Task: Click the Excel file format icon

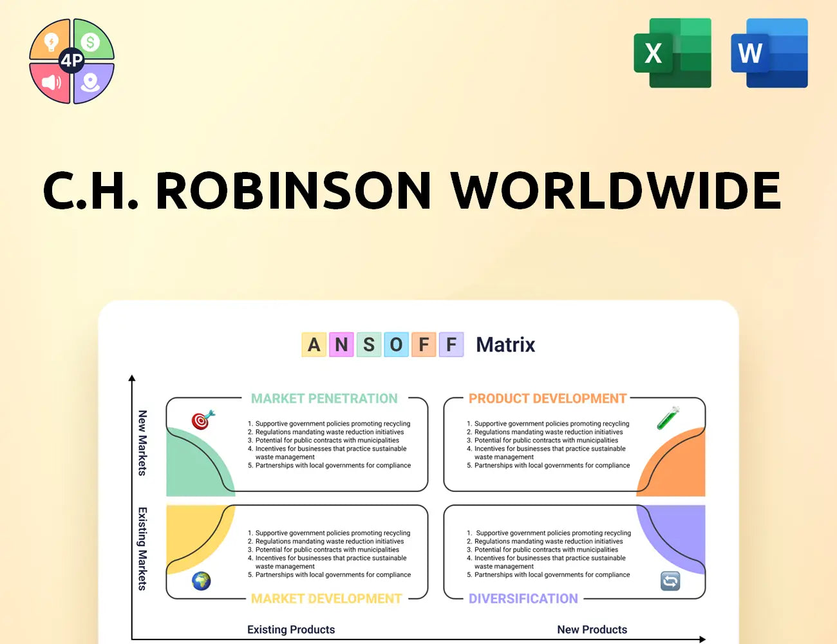Action: (x=673, y=53)
